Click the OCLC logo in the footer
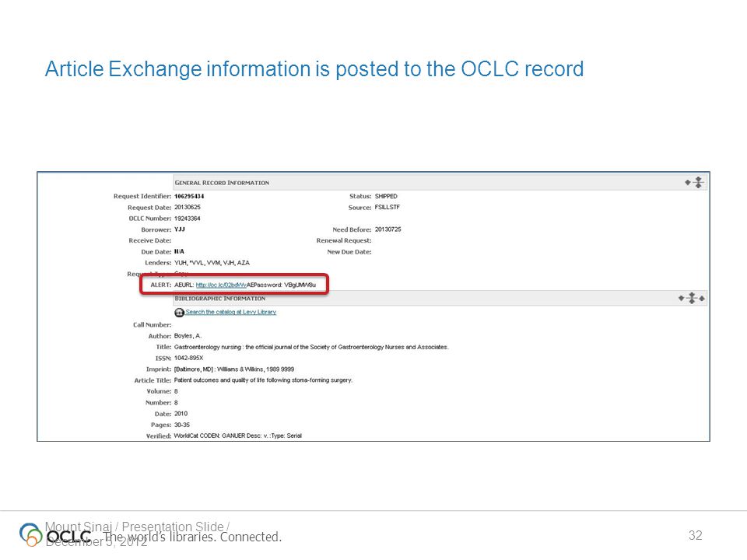The width and height of the screenshot is (747, 560). (x=55, y=535)
